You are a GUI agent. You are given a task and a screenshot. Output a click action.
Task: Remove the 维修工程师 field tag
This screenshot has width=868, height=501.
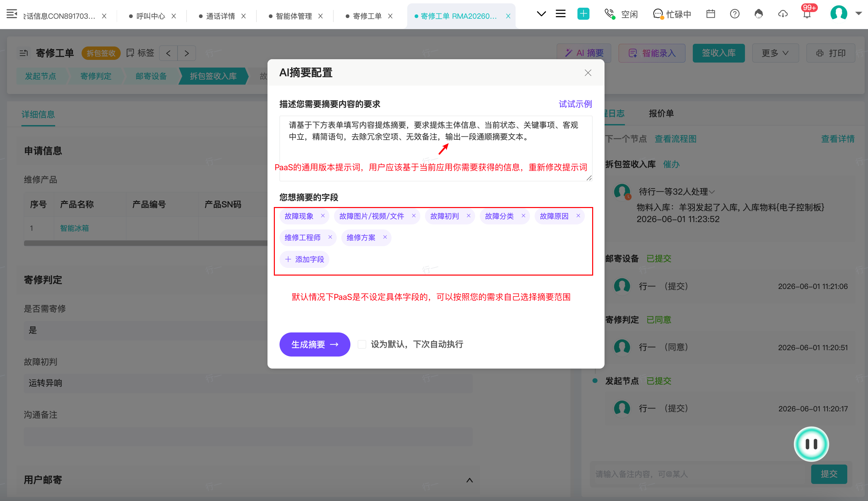click(330, 237)
